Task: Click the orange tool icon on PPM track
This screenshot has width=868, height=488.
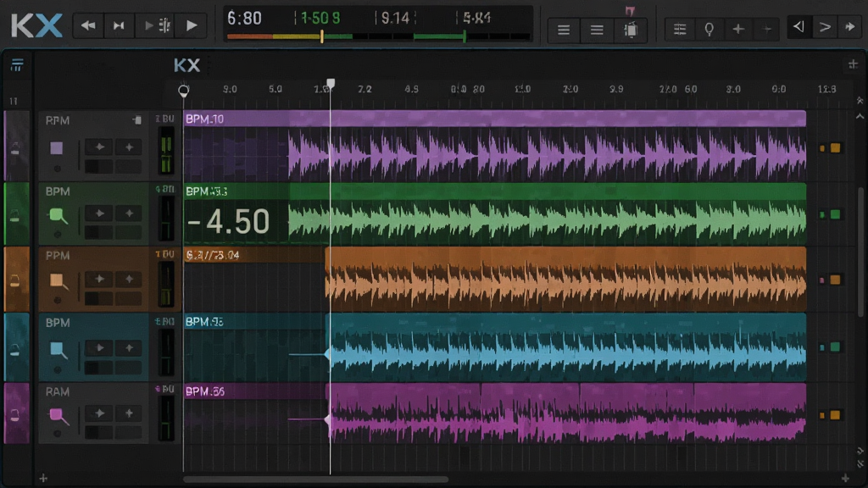Action: tap(58, 281)
